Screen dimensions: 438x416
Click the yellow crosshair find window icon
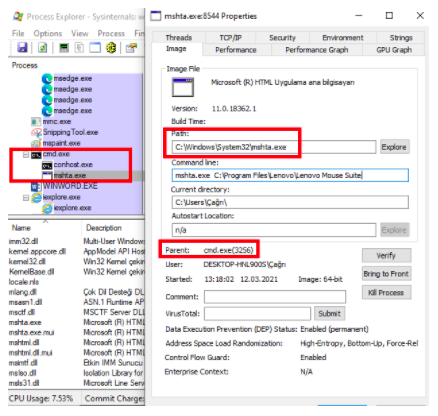tap(111, 48)
